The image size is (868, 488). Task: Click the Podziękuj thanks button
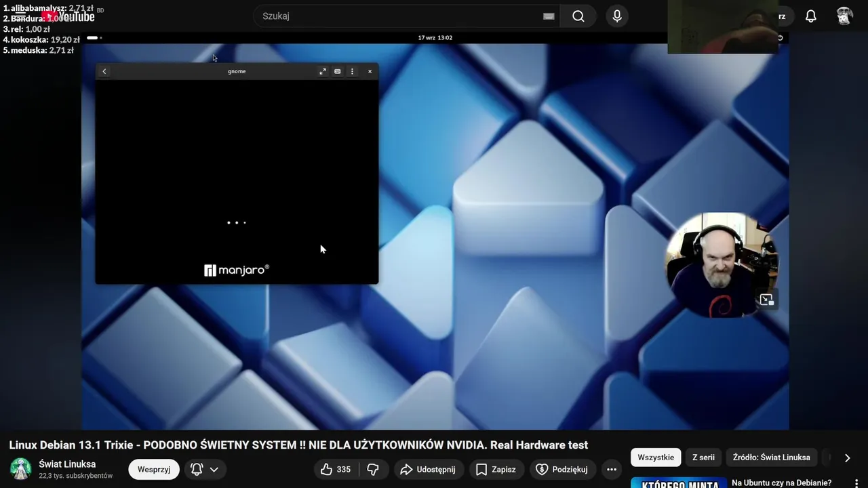(x=562, y=469)
